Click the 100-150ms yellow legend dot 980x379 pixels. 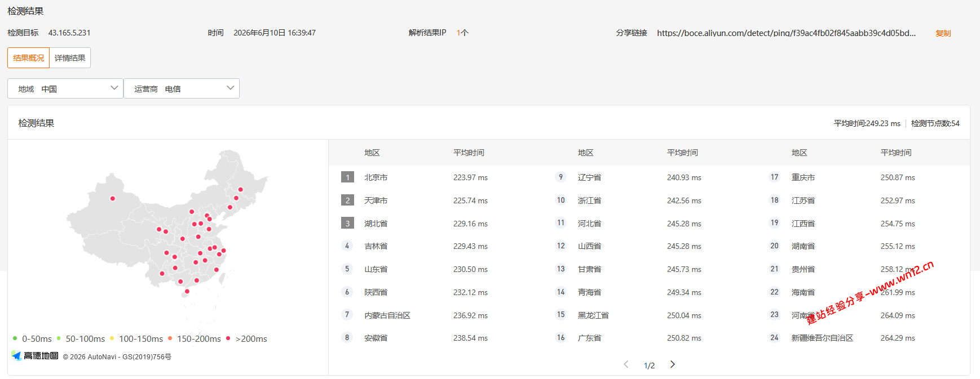point(112,338)
